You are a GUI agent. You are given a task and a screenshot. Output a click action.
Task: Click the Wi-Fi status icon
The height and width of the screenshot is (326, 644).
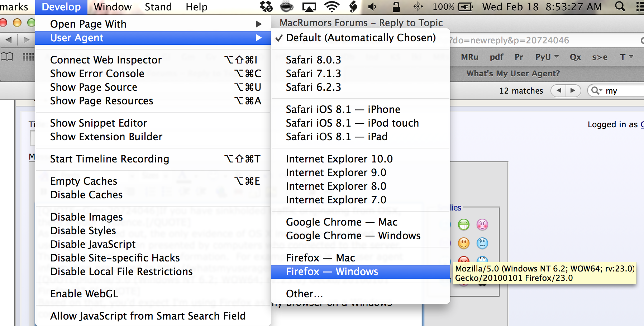332,6
